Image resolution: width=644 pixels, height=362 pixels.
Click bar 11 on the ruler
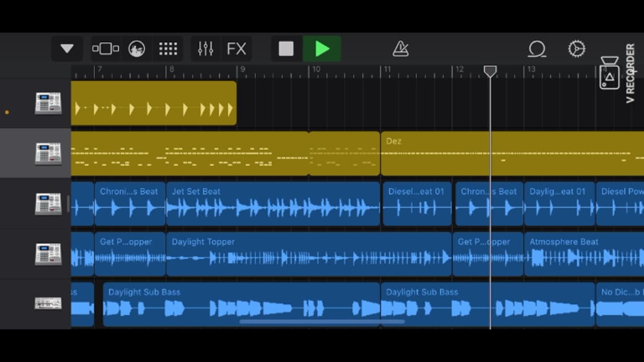click(386, 69)
